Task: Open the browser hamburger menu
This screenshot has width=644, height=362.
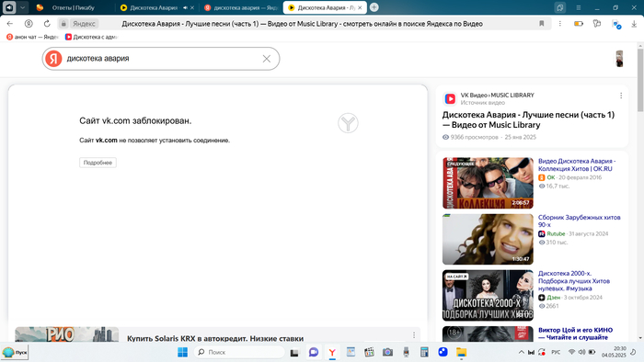Action: tap(579, 7)
